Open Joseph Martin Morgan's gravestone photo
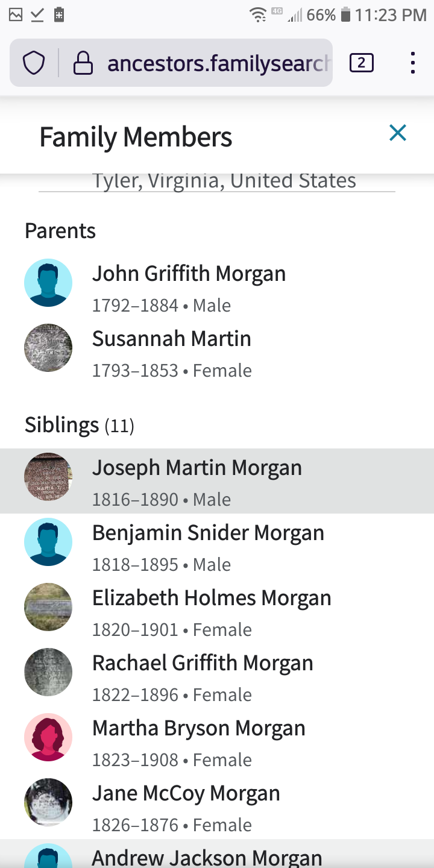This screenshot has width=434, height=868. tap(48, 477)
